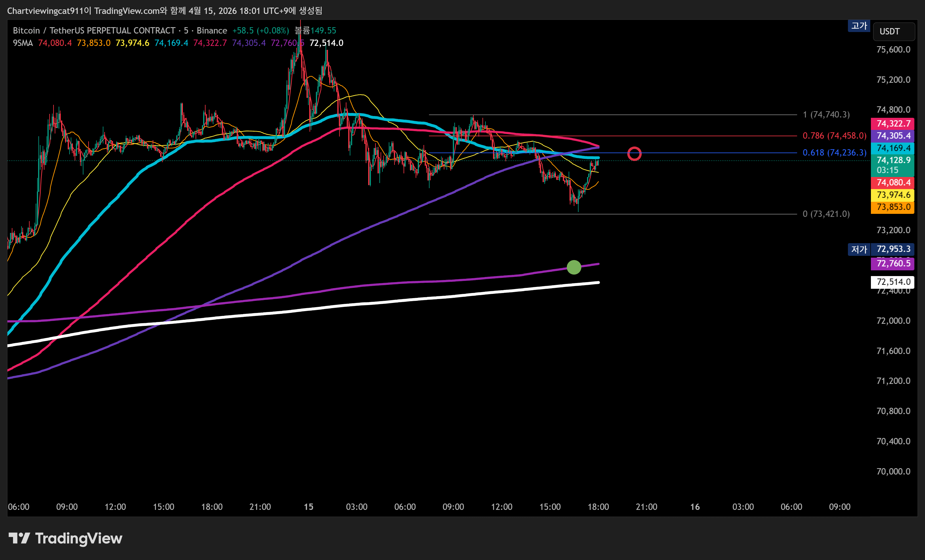Screen dimensions: 925x560
Task: Click the orange 73,853.0 price axis tag
Action: pos(892,207)
